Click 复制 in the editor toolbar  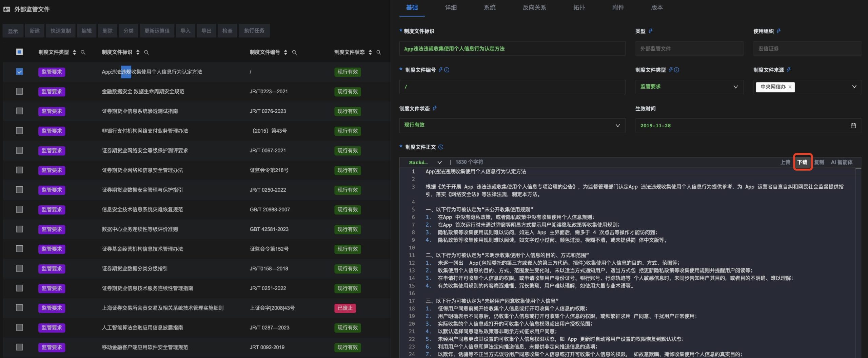click(819, 162)
